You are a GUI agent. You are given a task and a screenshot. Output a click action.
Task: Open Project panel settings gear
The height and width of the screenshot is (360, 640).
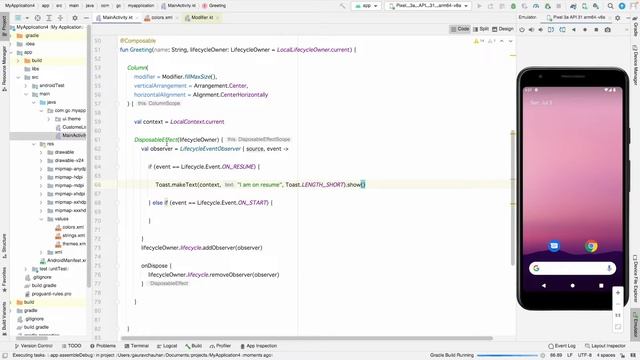(75, 18)
